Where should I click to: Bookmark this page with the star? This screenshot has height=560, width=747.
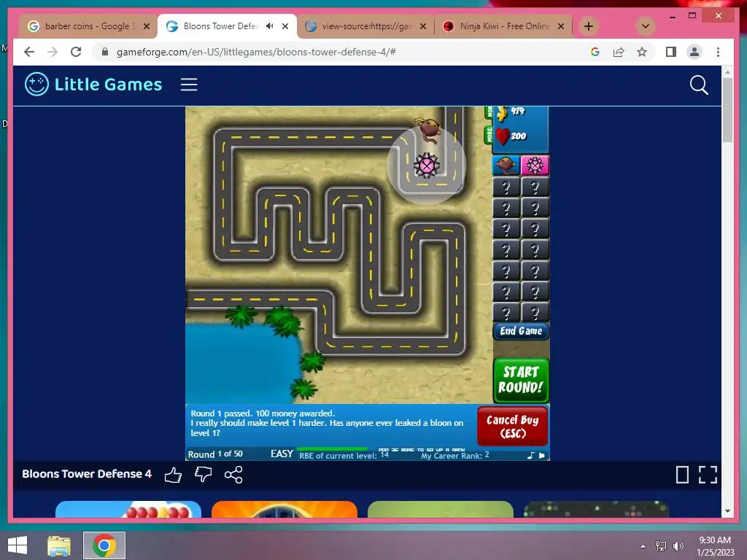tap(642, 52)
